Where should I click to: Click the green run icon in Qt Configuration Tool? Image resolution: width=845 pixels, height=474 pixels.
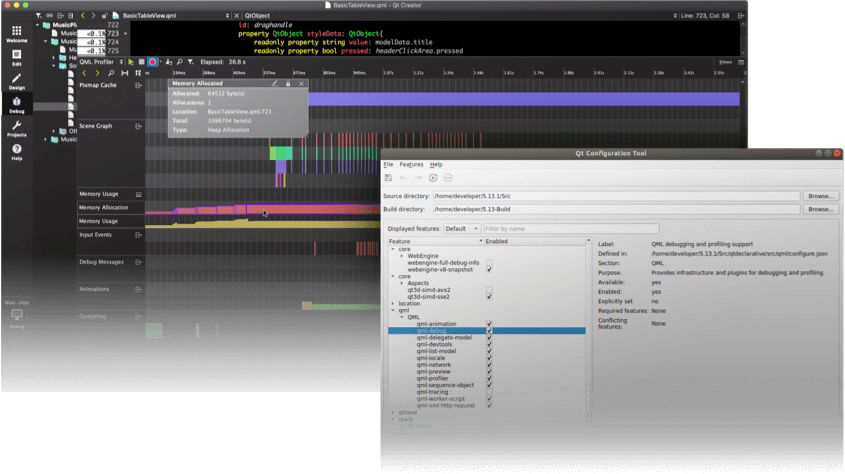coord(433,178)
